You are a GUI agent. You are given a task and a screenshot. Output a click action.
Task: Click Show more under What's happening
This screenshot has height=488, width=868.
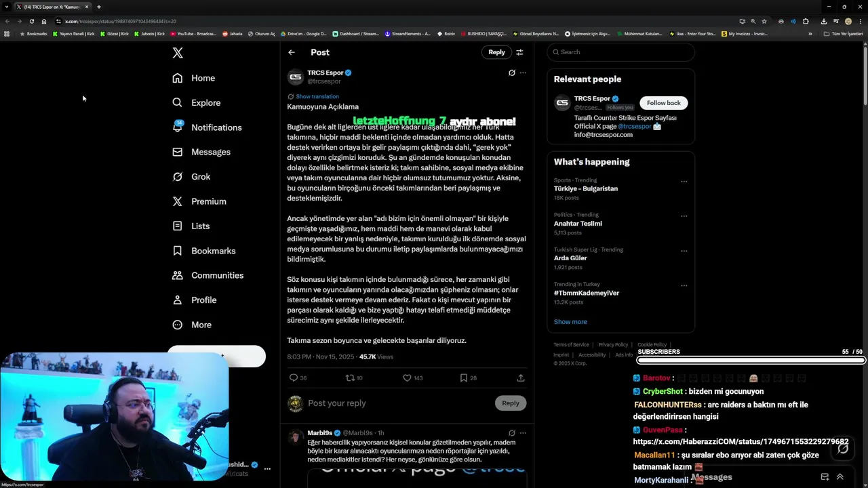coord(570,322)
